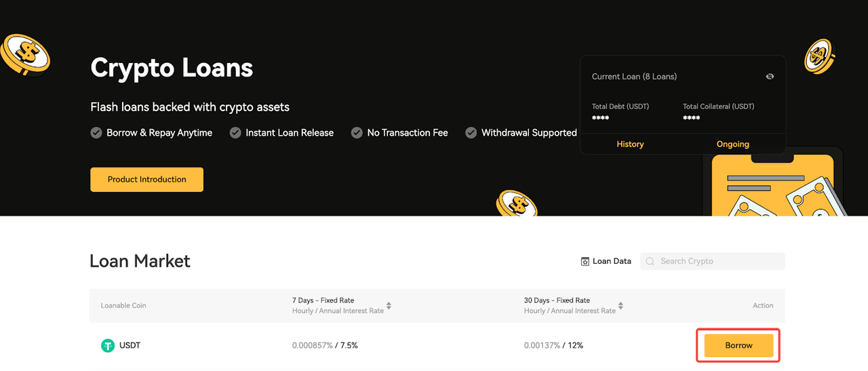Click the gold coin in the top-right corner
The width and height of the screenshot is (868, 371).
click(x=821, y=56)
